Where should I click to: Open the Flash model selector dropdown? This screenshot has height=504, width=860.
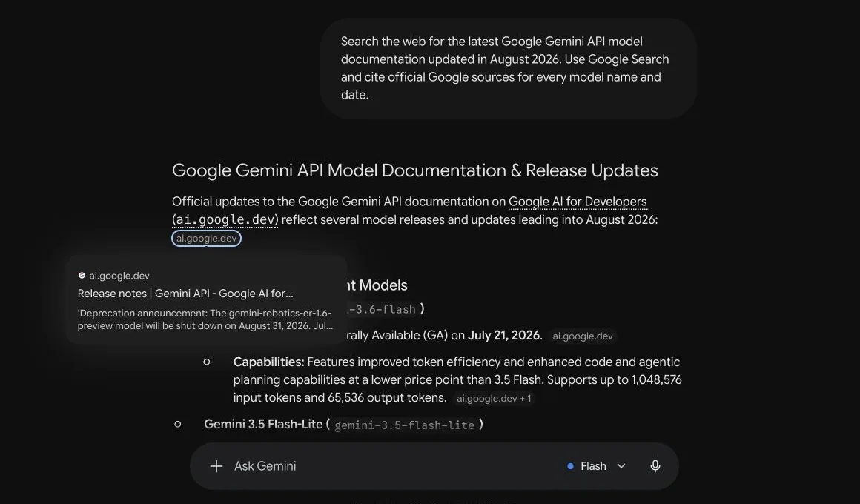[596, 466]
